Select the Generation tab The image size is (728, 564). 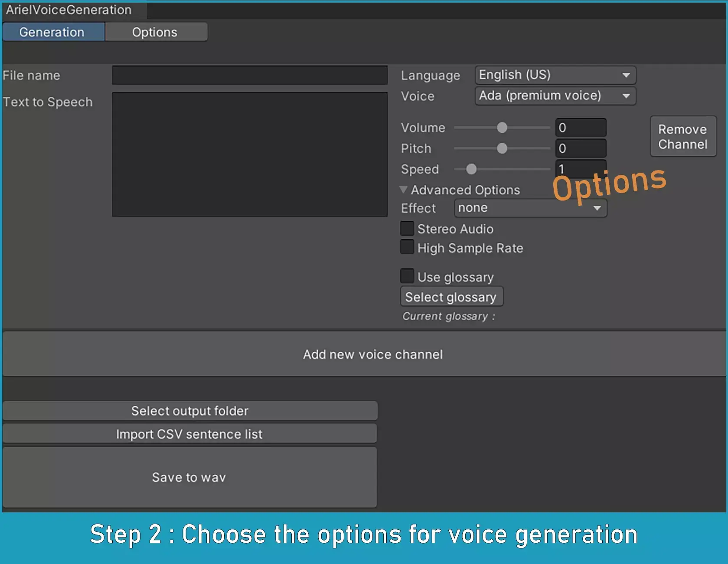point(52,31)
